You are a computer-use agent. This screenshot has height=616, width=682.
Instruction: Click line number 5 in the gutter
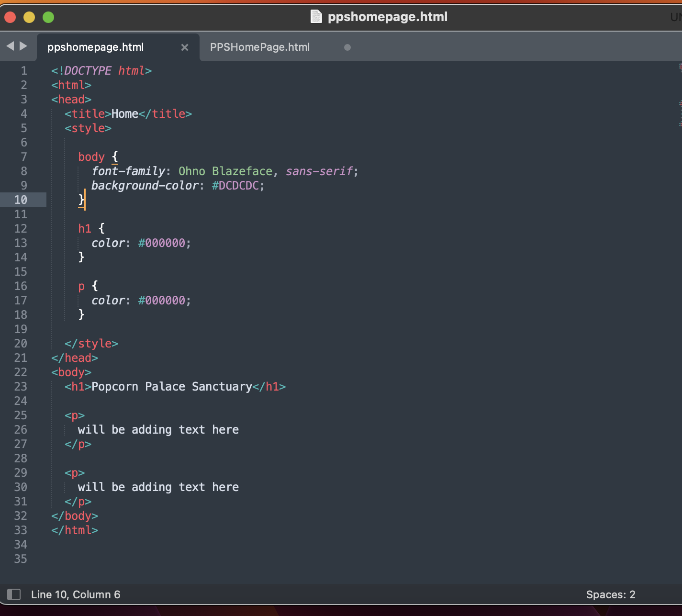coord(23,128)
